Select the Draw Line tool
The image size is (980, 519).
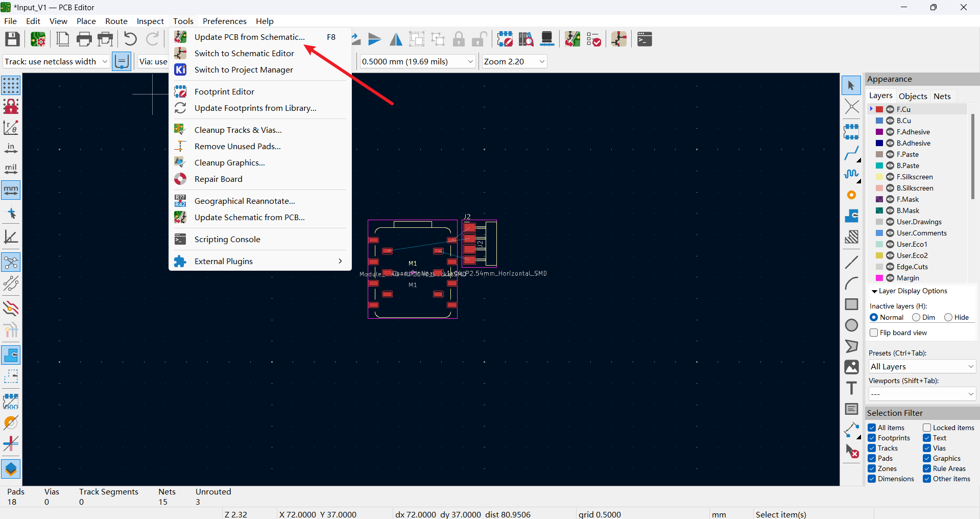tap(851, 262)
